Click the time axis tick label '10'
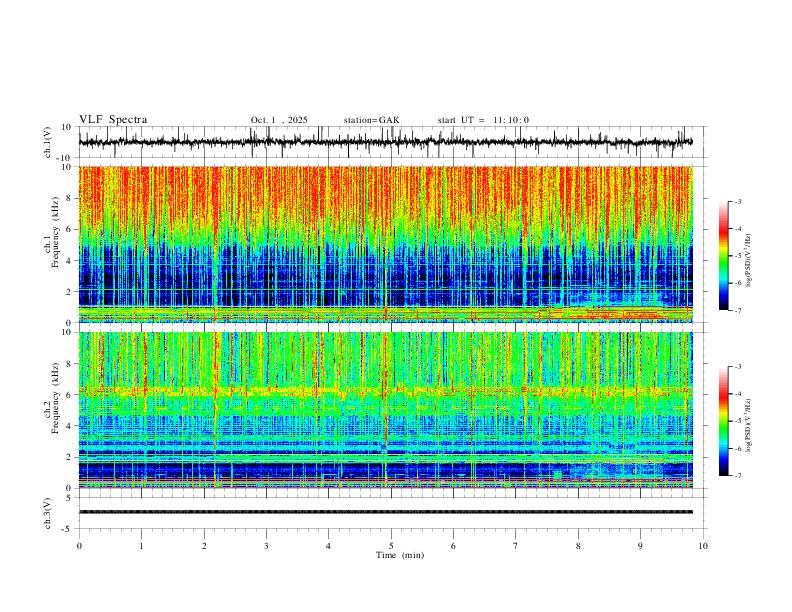Viewport: 792px width, 612px height. (703, 546)
